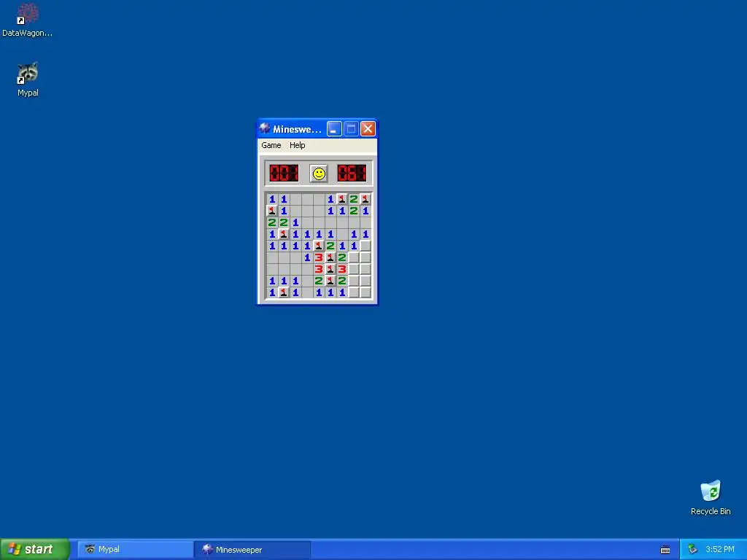Click the green 2 in row 8, column 7
Screen dimensions: 747x560
pyautogui.click(x=342, y=281)
